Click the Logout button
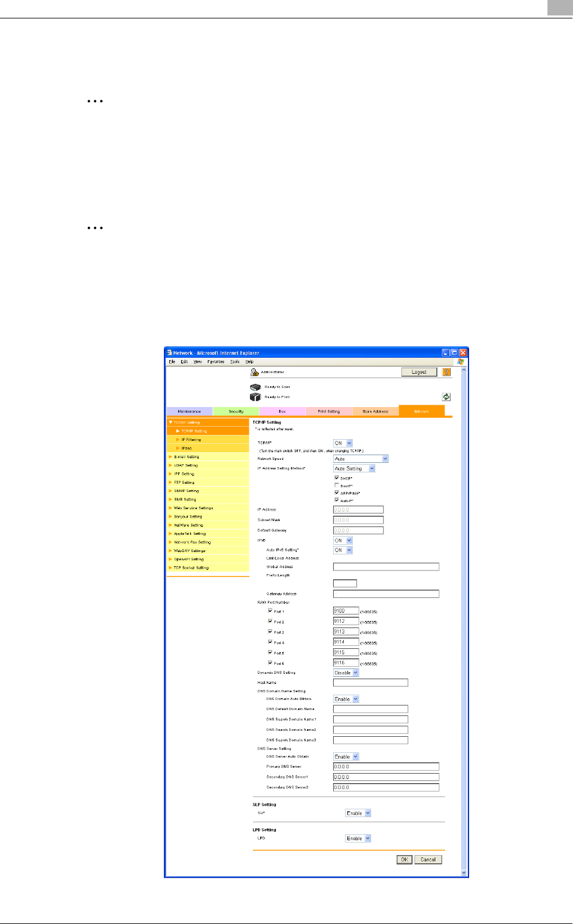Image resolution: width=573 pixels, height=924 pixels. tap(419, 372)
